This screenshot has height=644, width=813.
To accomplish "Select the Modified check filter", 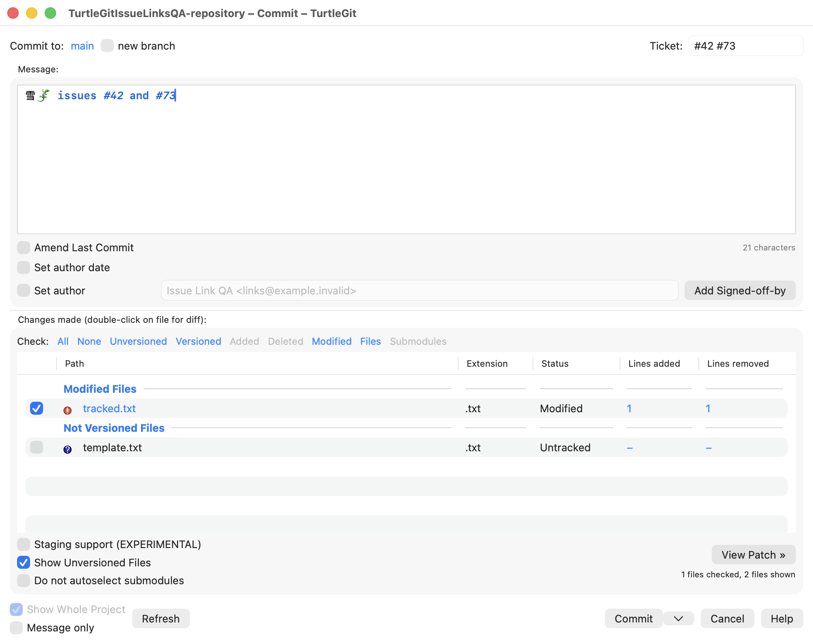I will coord(332,342).
